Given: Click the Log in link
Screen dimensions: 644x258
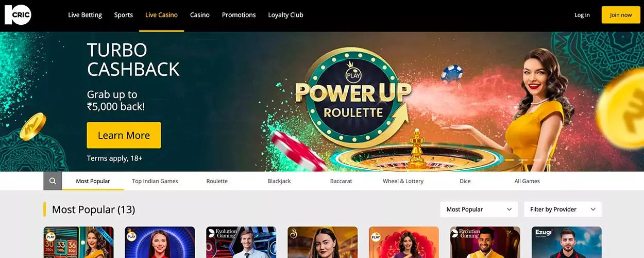Looking at the screenshot, I should pos(582,15).
